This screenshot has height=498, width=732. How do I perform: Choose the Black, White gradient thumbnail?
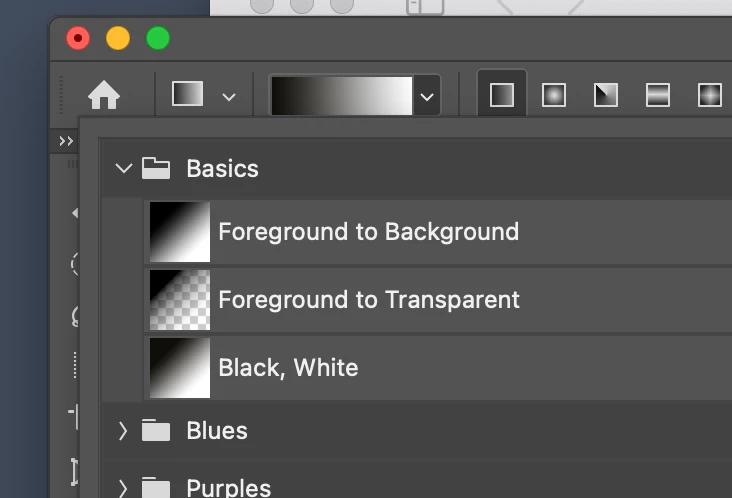tap(180, 368)
